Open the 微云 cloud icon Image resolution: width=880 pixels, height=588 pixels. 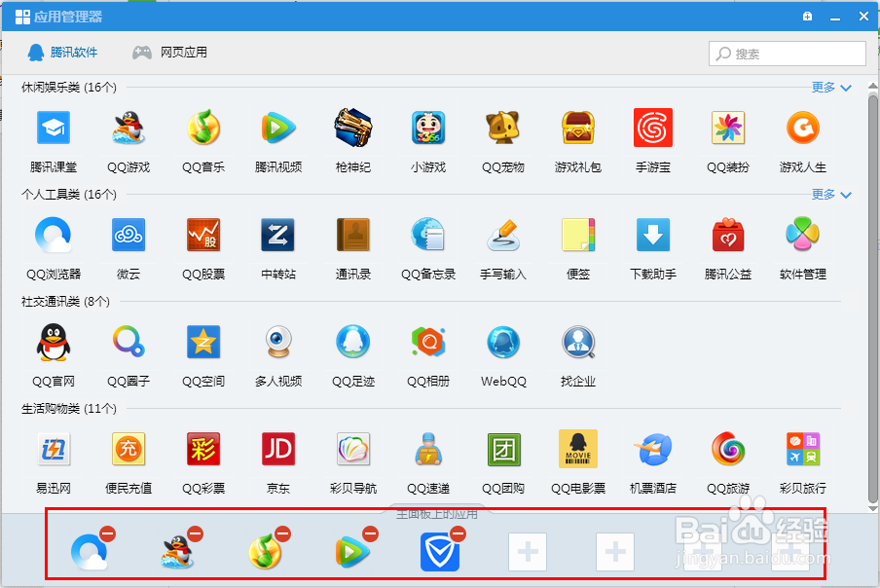tap(128, 235)
